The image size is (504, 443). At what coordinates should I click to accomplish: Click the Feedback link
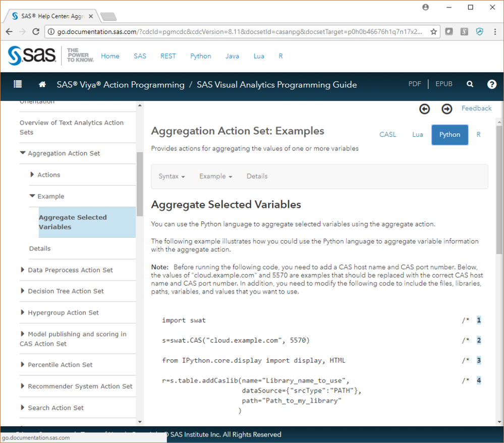tap(476, 108)
